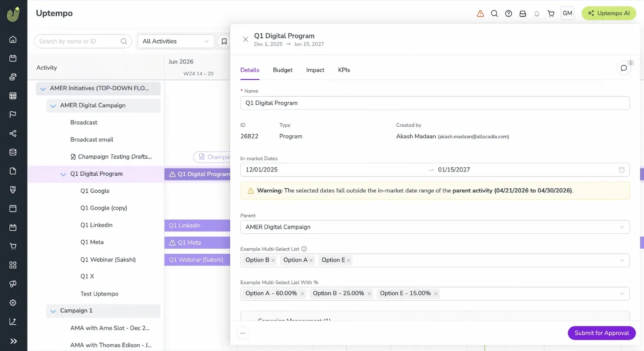This screenshot has height=351, width=644.
Task: Open the coins stack icon in left navigation
Action: [x=13, y=77]
